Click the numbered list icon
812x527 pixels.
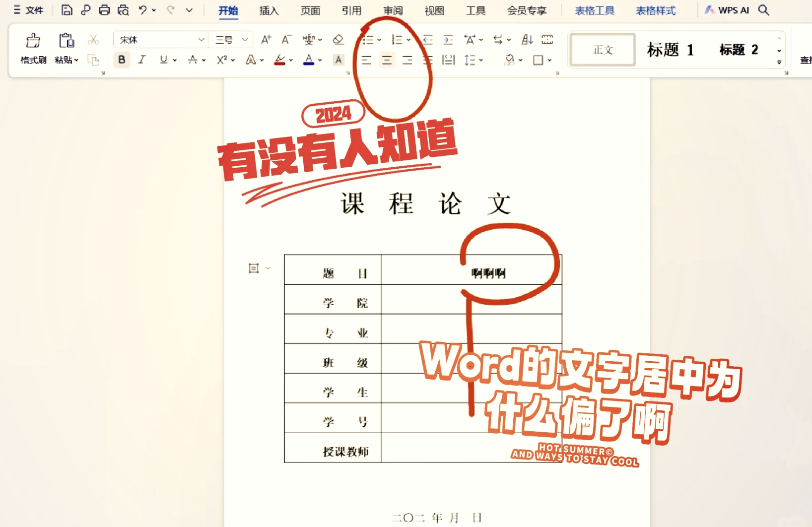(397, 40)
